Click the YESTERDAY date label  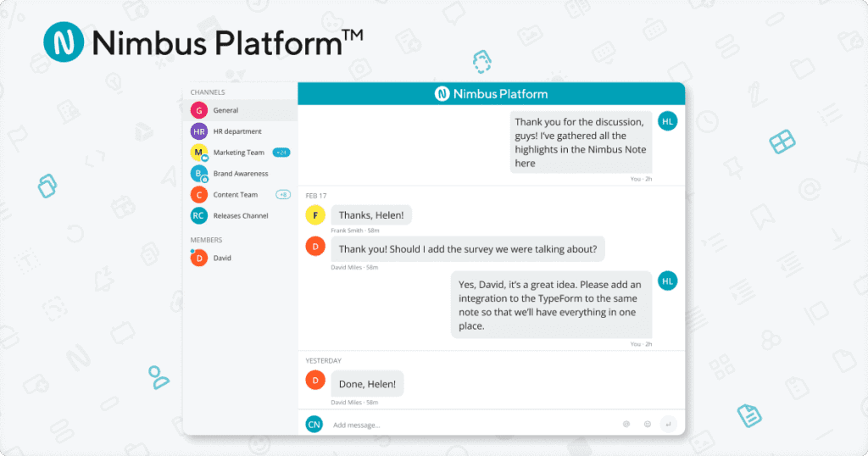tap(323, 361)
